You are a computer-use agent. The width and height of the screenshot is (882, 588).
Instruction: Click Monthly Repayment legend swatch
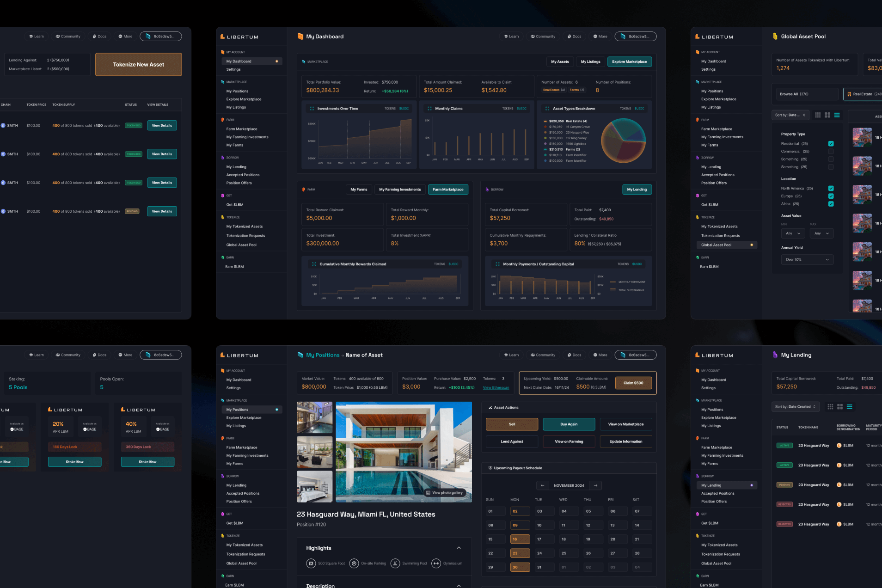click(x=612, y=282)
